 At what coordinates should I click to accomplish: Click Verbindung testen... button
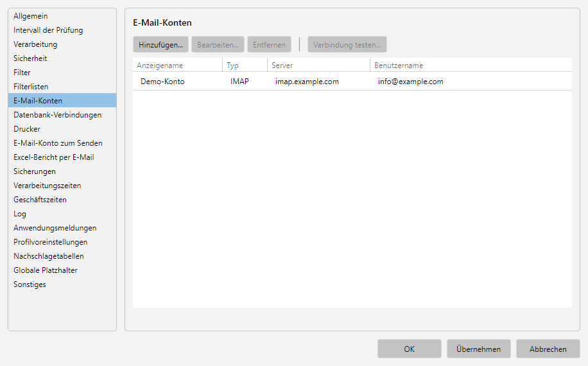point(347,44)
